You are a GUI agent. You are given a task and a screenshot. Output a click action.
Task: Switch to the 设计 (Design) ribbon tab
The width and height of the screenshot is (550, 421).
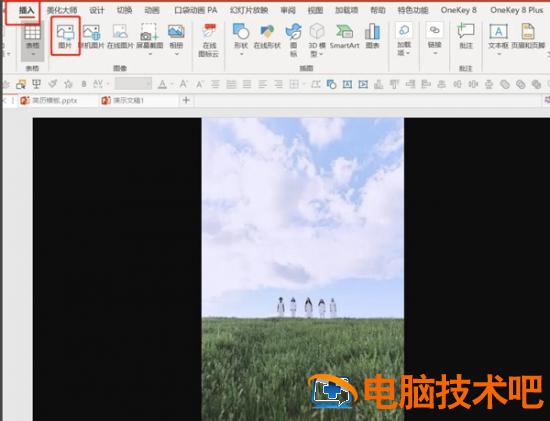pyautogui.click(x=96, y=11)
